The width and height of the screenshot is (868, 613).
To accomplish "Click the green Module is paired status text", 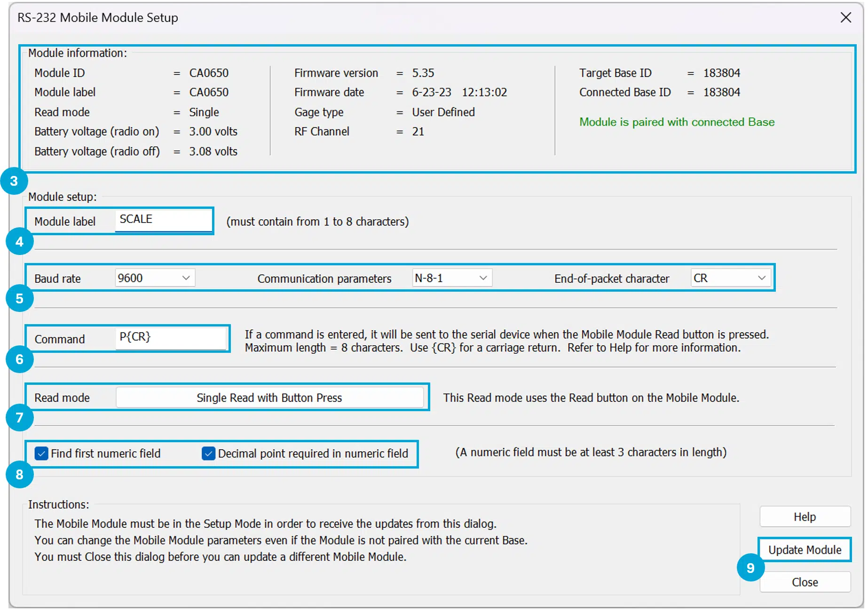I will pyautogui.click(x=677, y=122).
